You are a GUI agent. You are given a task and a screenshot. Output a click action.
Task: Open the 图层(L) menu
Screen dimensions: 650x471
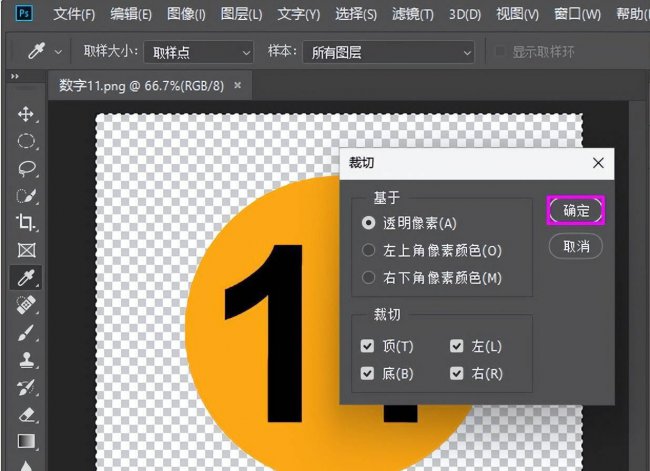(x=241, y=15)
